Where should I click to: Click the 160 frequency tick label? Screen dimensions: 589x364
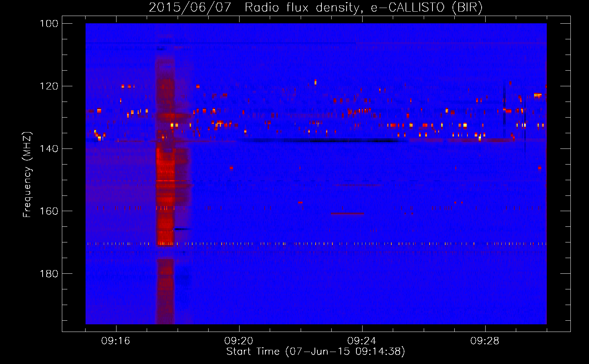tap(49, 211)
